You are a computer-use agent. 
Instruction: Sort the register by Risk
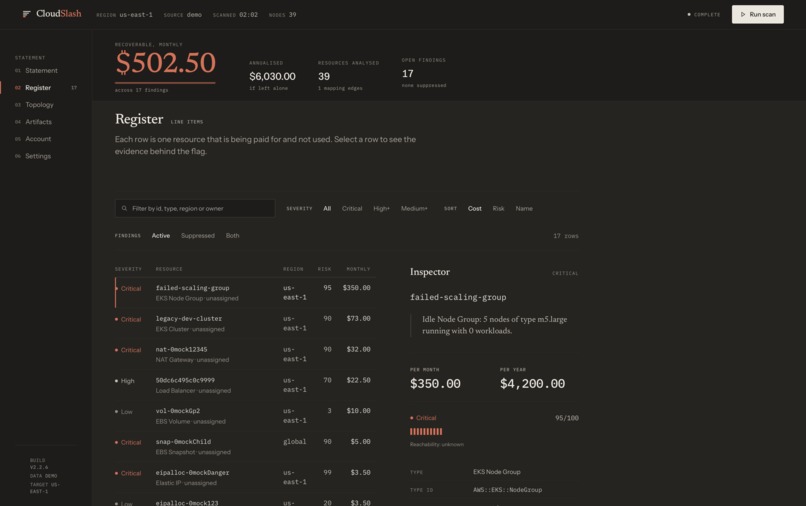[498, 208]
